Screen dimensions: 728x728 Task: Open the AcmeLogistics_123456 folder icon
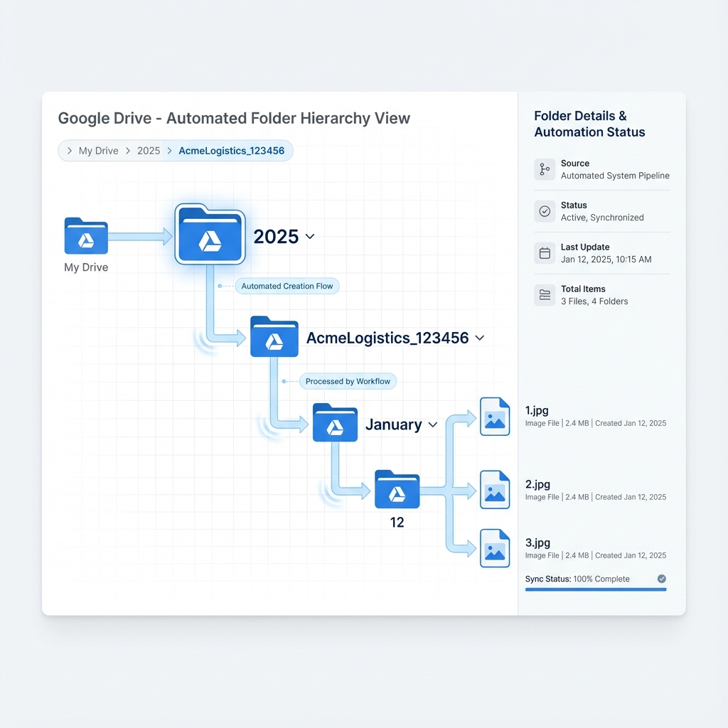pos(274,336)
